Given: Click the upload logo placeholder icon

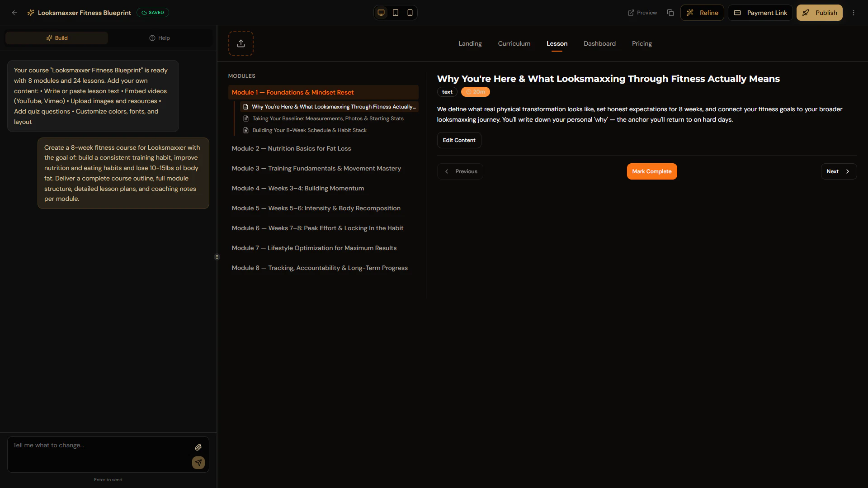Looking at the screenshot, I should (x=241, y=43).
